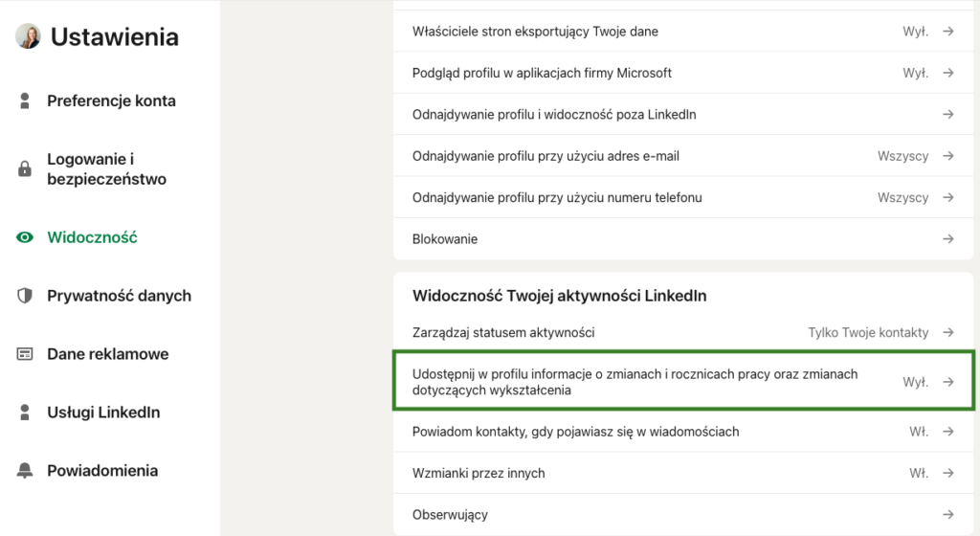The height and width of the screenshot is (536, 980).
Task: Open the Blokowanie row arrow
Action: pos(947,239)
